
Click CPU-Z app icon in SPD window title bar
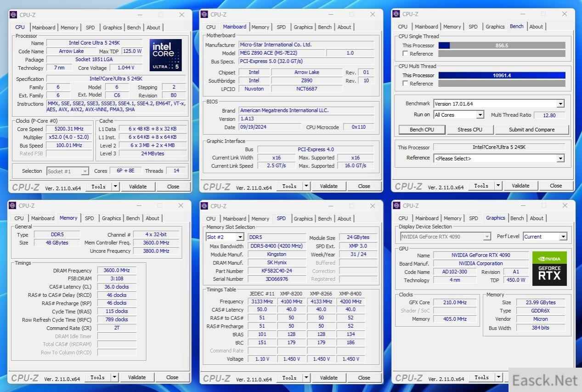pyautogui.click(x=204, y=206)
